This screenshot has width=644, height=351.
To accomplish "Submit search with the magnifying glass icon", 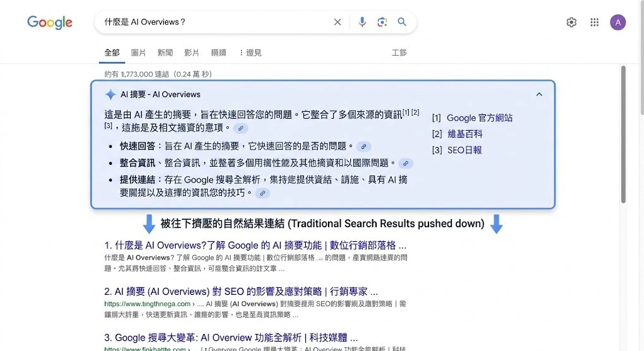I will tap(402, 22).
